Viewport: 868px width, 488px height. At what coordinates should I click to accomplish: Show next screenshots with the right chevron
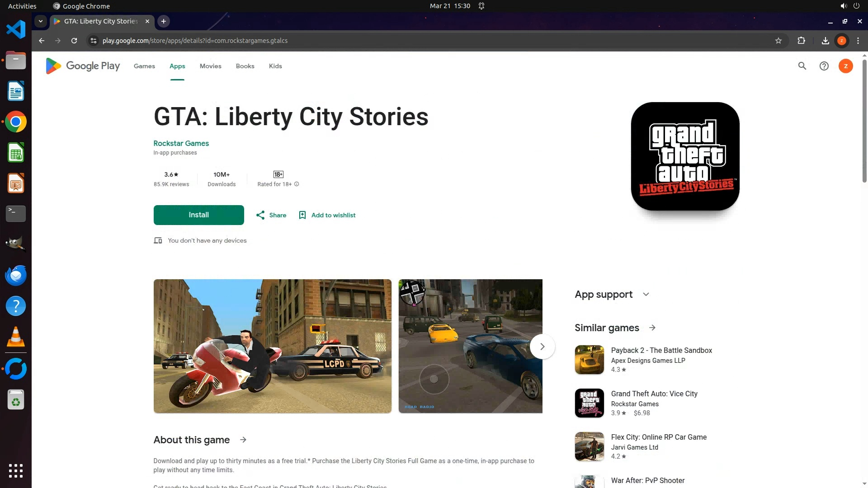coord(542,347)
